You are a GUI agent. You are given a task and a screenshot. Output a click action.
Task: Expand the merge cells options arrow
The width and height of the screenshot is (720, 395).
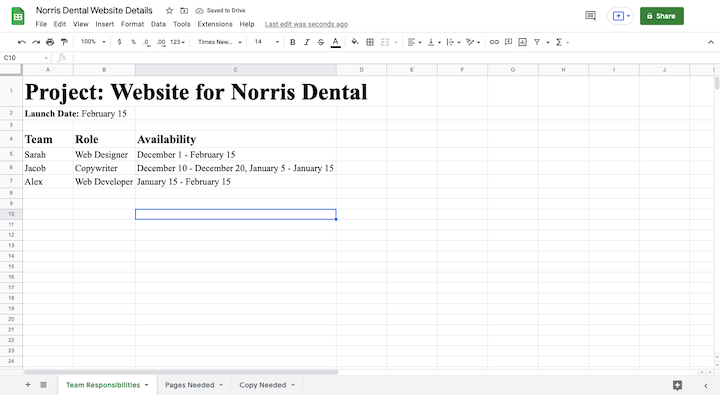396,42
